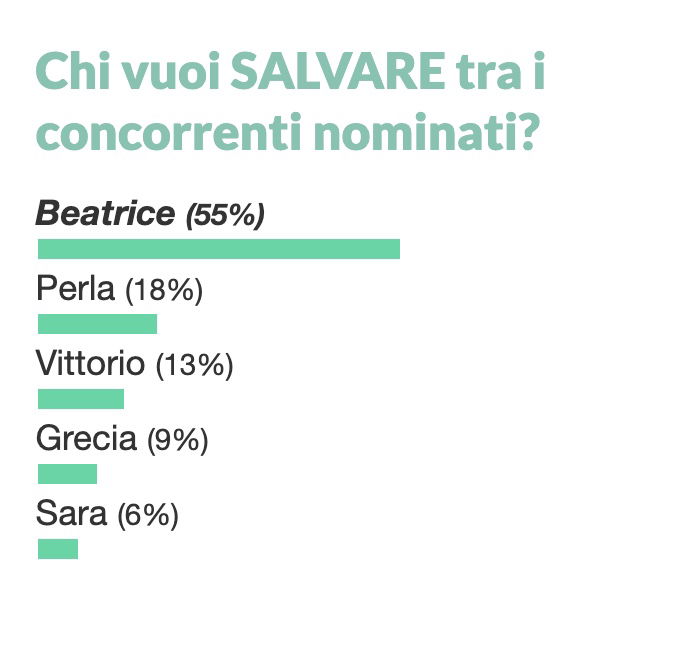Click the word SALVARE in the title
Image resolution: width=700 pixels, height=648 pixels.
(338, 71)
